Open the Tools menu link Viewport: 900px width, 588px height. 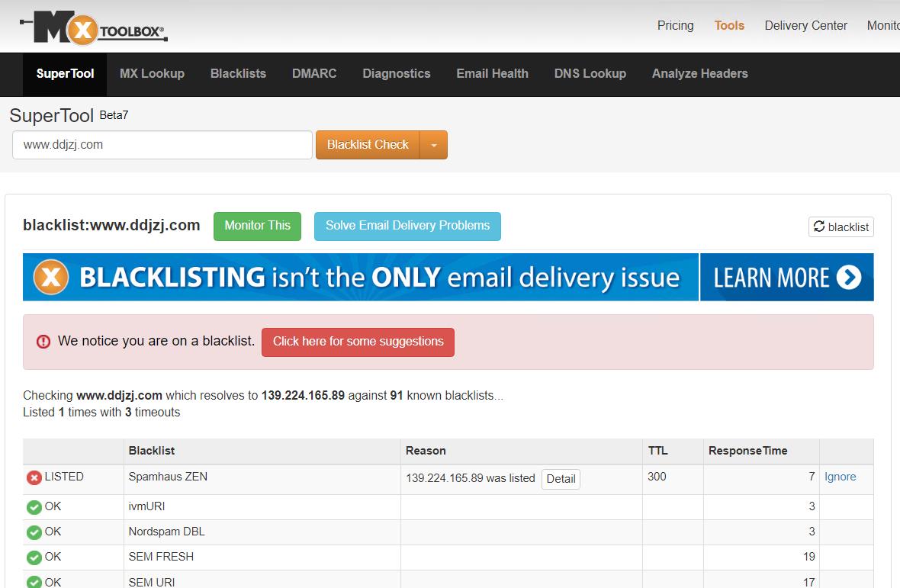point(729,26)
